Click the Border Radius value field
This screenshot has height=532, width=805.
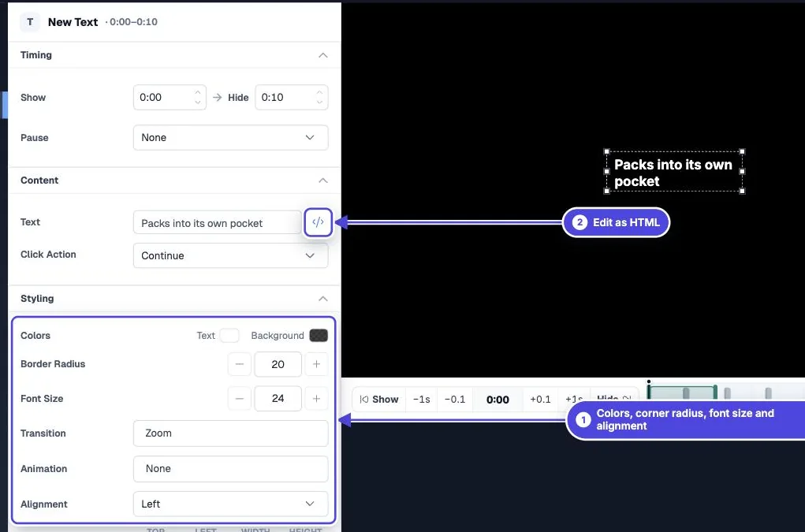tap(278, 364)
